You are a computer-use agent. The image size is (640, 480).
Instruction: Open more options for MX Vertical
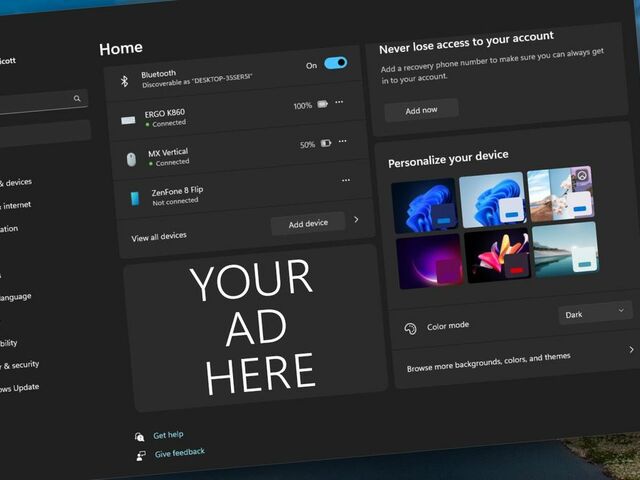(x=342, y=141)
